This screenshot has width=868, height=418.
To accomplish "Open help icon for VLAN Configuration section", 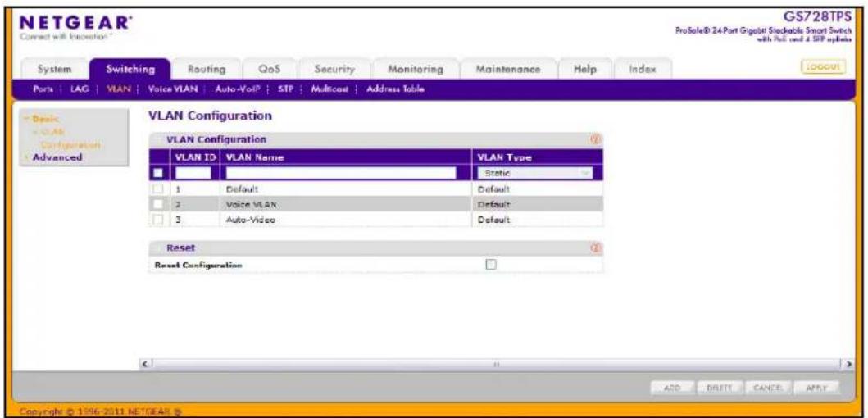I will (597, 140).
